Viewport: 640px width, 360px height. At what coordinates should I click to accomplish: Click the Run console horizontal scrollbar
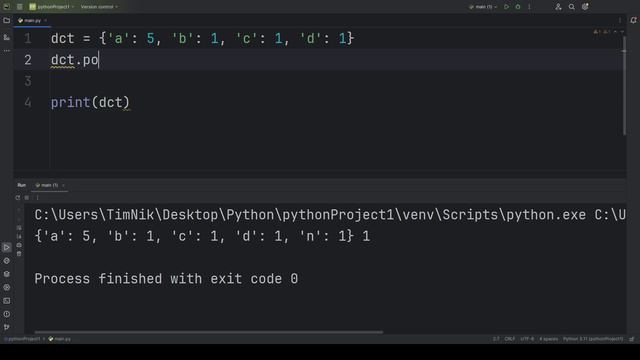point(209,332)
